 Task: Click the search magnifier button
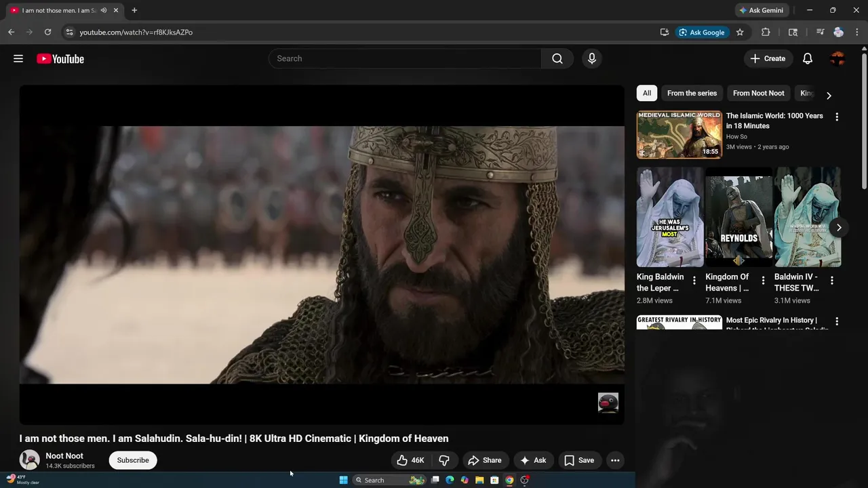[x=557, y=59]
